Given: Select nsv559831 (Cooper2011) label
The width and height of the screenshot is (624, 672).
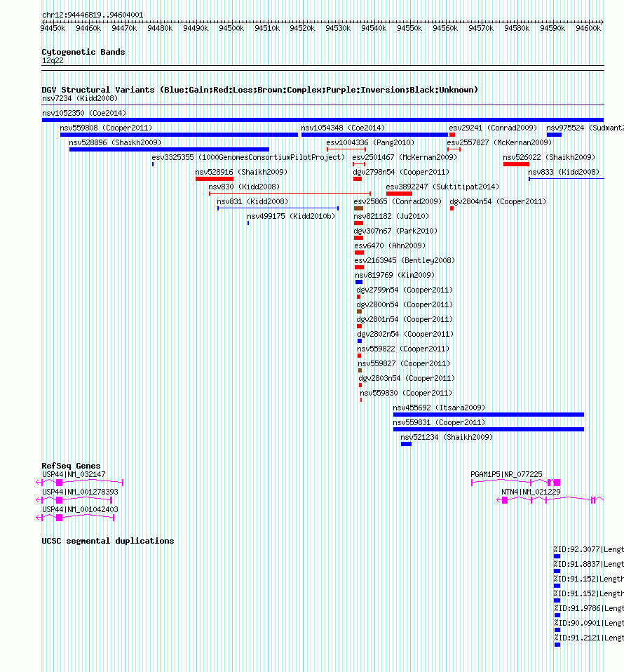Looking at the screenshot, I should coord(439,422).
